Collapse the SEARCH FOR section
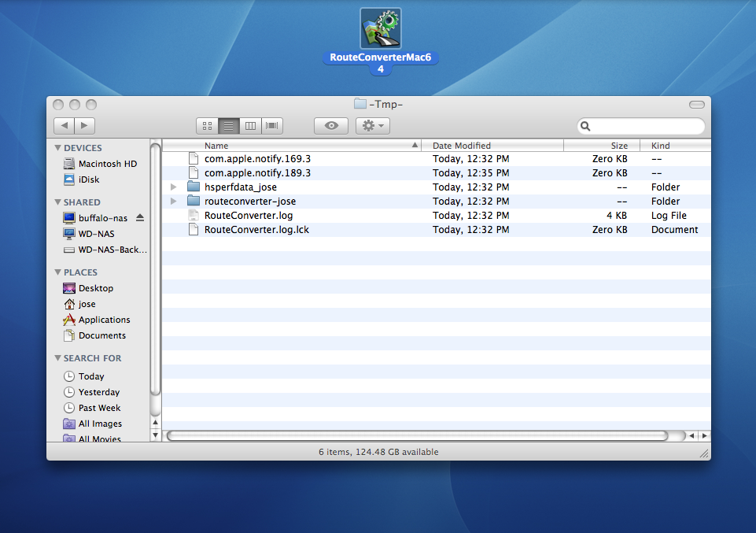 [58, 358]
